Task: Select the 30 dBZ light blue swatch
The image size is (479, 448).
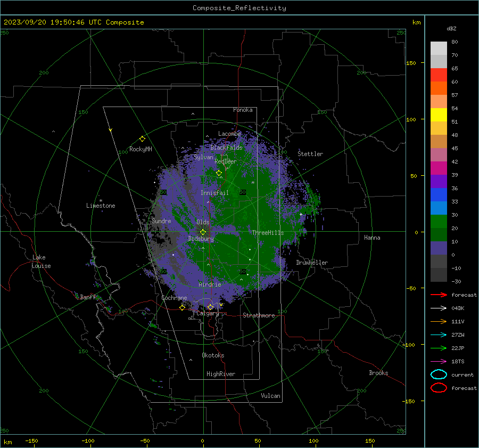Action: pos(439,208)
